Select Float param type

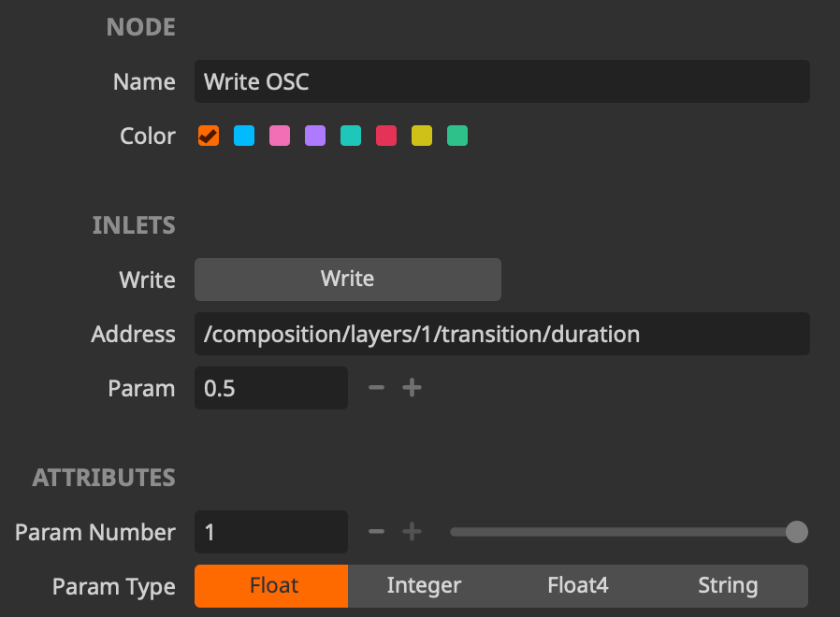point(271,586)
